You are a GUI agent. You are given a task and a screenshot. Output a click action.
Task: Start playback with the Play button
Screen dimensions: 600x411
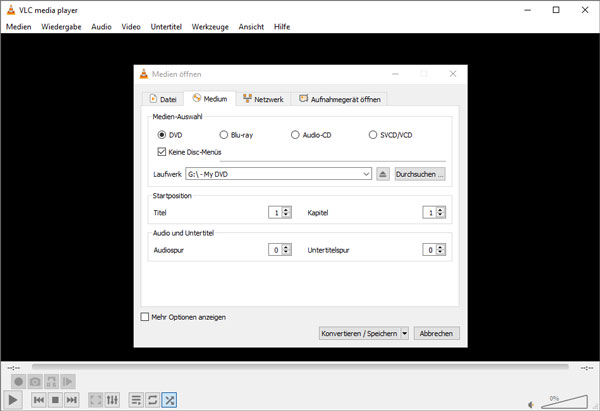13,400
